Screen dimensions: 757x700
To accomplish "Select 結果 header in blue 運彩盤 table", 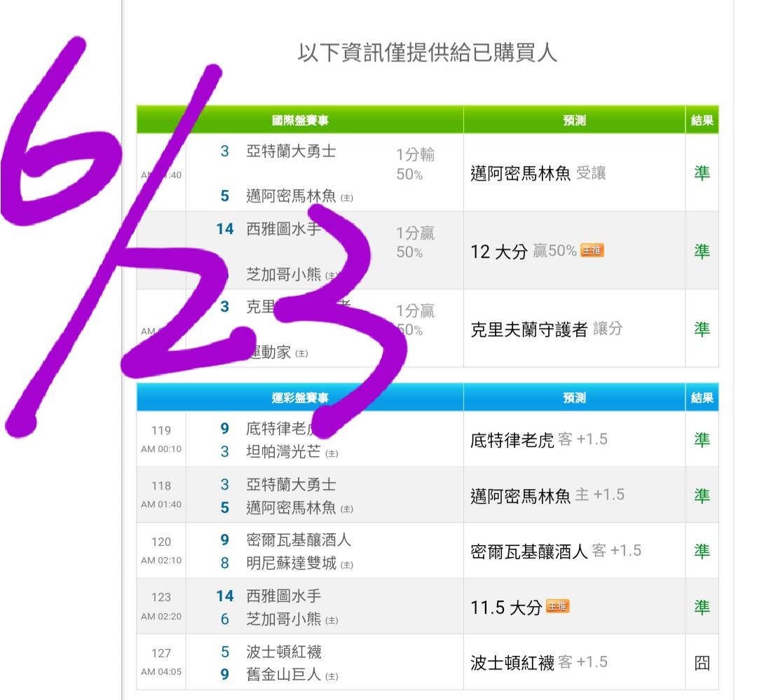I will coord(702,398).
